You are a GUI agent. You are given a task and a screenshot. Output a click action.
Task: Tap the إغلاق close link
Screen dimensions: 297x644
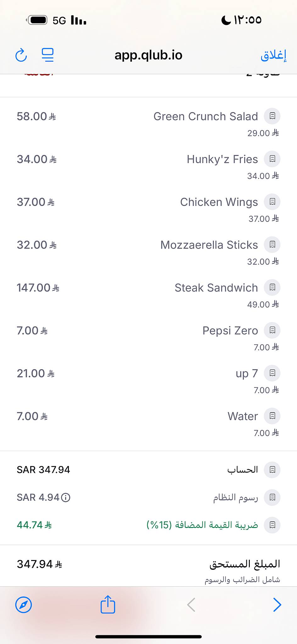click(273, 55)
